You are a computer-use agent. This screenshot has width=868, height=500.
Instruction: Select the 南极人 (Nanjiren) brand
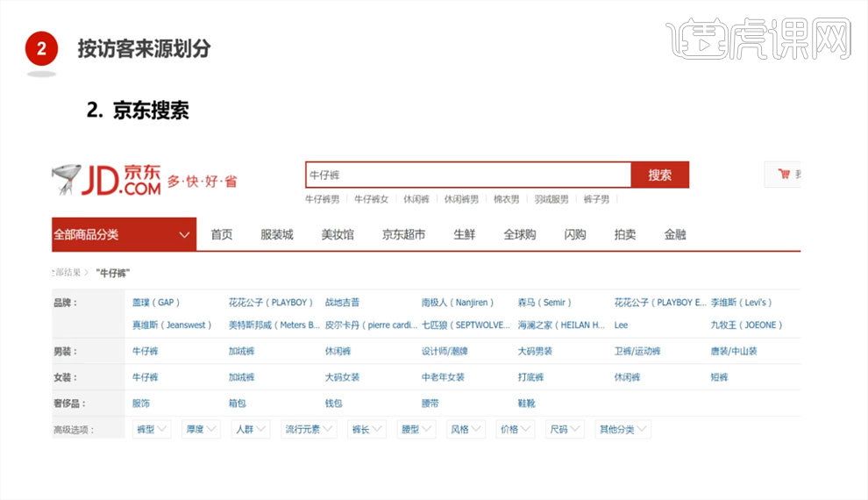(x=458, y=303)
